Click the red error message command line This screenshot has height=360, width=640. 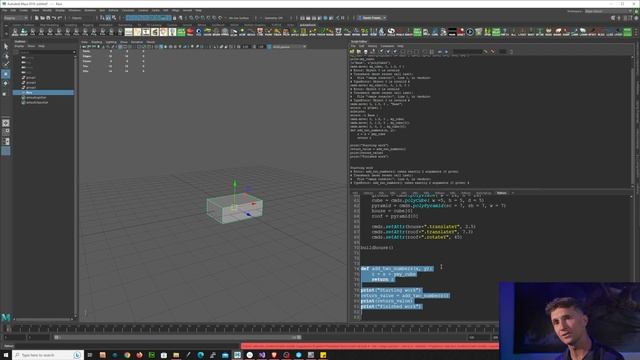[370, 346]
